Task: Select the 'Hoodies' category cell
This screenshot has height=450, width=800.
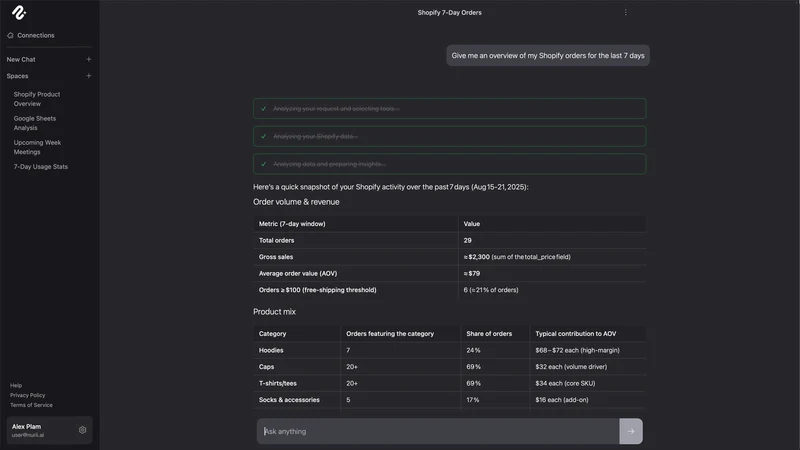Action: (270, 350)
